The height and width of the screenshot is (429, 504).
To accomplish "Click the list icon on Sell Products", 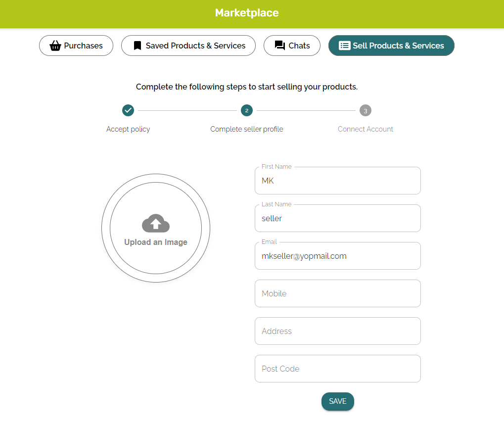I will 344,46.
